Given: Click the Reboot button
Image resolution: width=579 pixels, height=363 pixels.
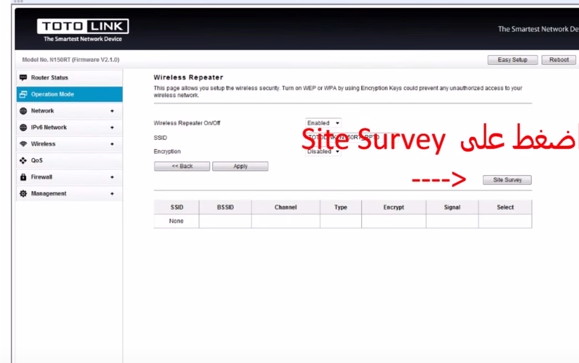Looking at the screenshot, I should 559,60.
